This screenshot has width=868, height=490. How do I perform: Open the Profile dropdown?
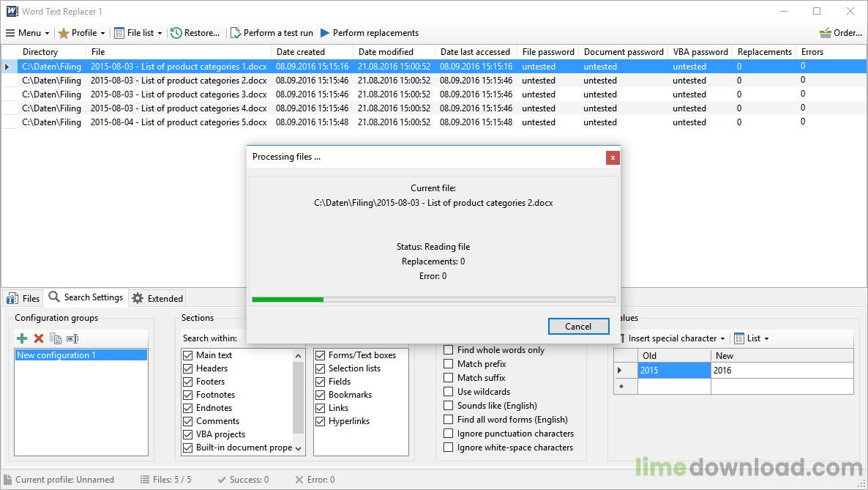82,33
